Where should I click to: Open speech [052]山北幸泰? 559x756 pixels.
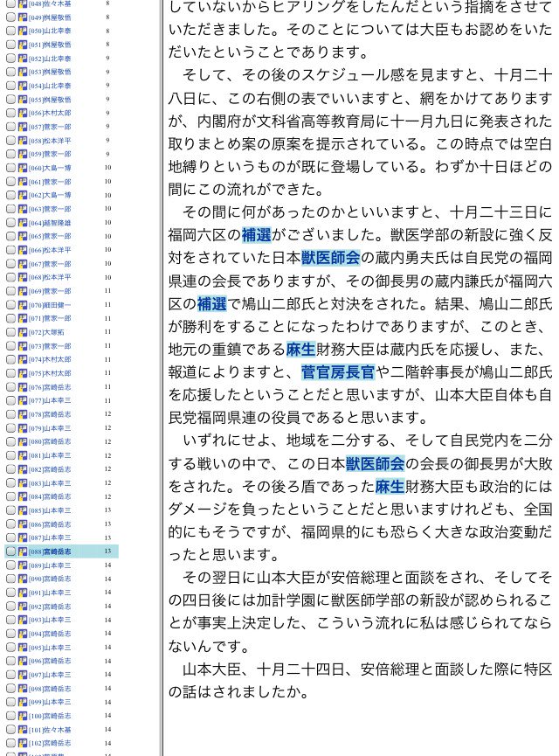coord(50,59)
